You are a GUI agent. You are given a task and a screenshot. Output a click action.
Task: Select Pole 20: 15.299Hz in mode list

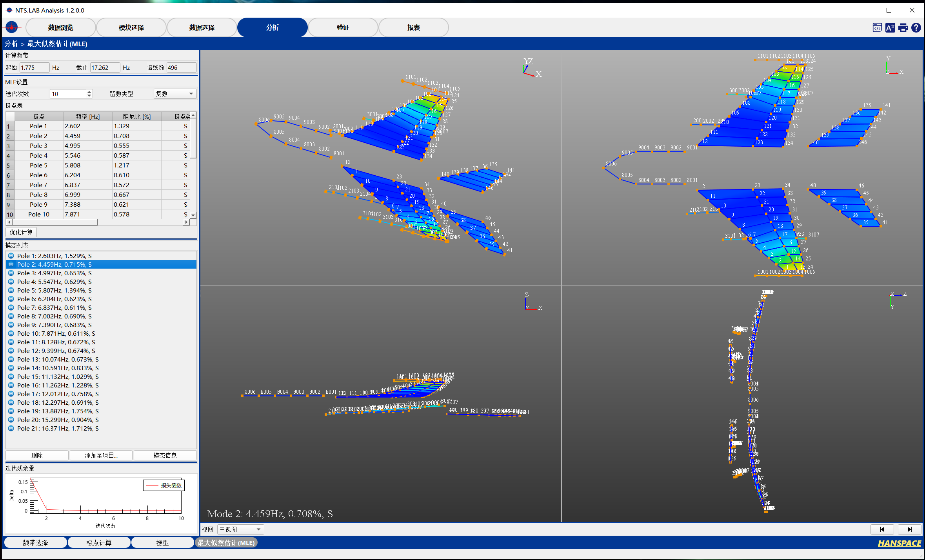[101, 420]
